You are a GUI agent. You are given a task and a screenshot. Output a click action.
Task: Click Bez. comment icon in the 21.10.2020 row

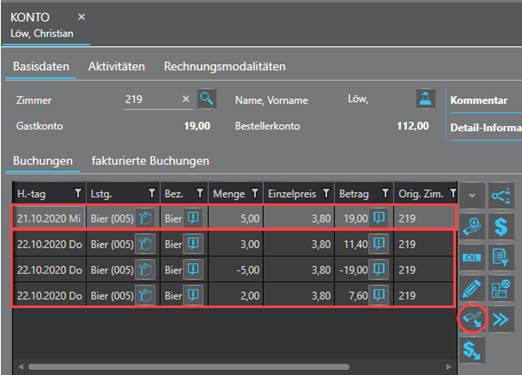coord(193,218)
